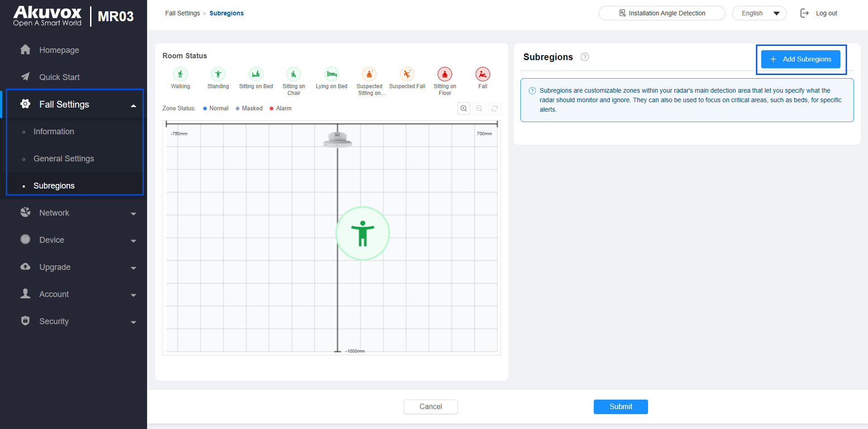
Task: Zoom in on the room map
Action: click(464, 108)
